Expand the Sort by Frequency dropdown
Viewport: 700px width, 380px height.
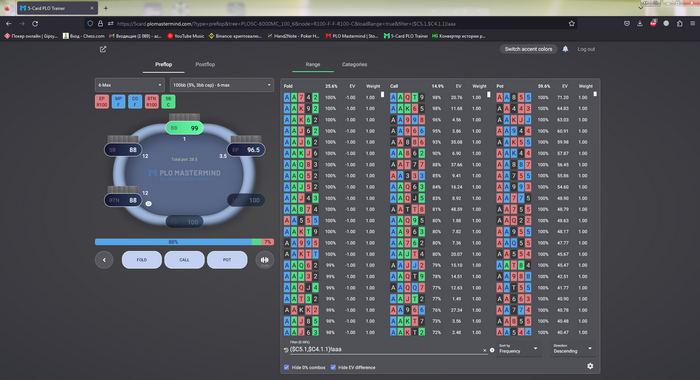[x=518, y=349]
